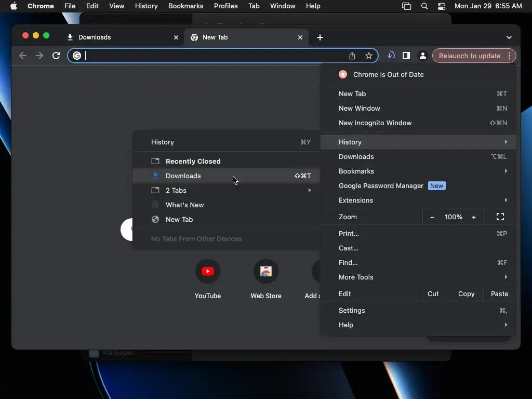Open the Control Center icon
Viewport: 532px width, 399px height.
click(x=442, y=6)
